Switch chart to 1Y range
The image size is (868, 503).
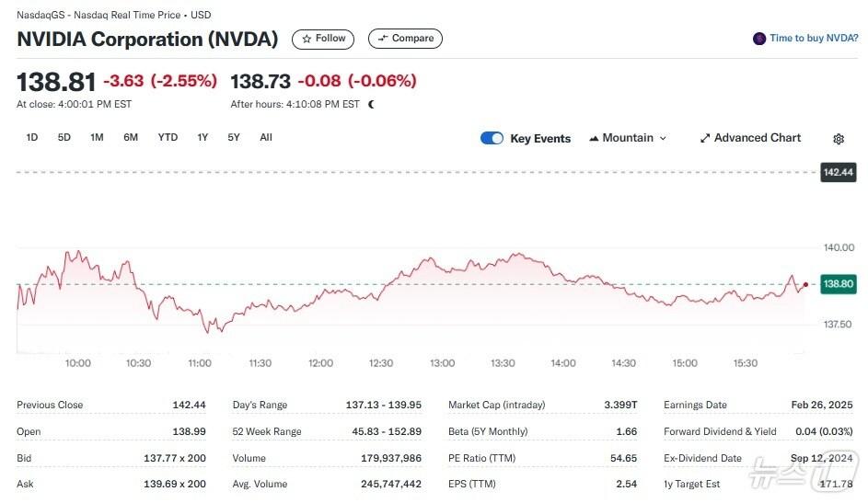point(203,137)
